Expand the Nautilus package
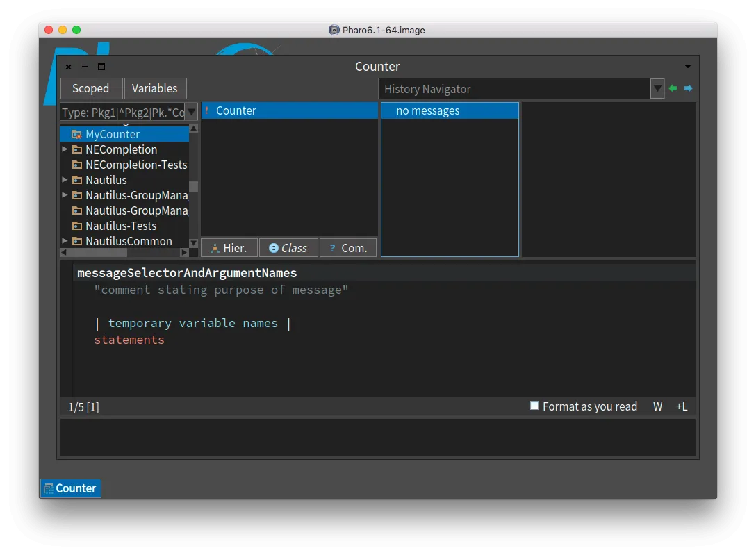This screenshot has height=555, width=756. [x=65, y=180]
